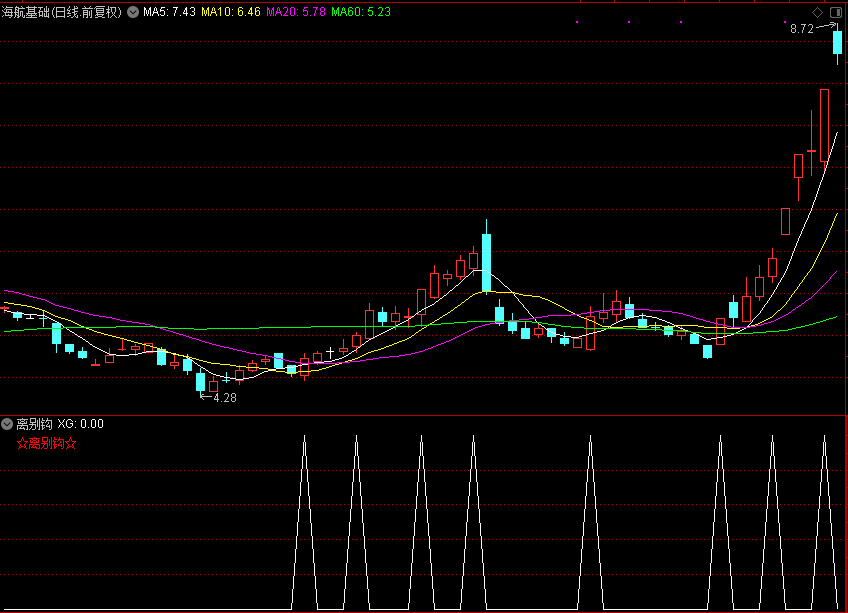Screen dimensions: 848x613
Task: Click the XG: 0.00 value readout
Action: (x=80, y=424)
